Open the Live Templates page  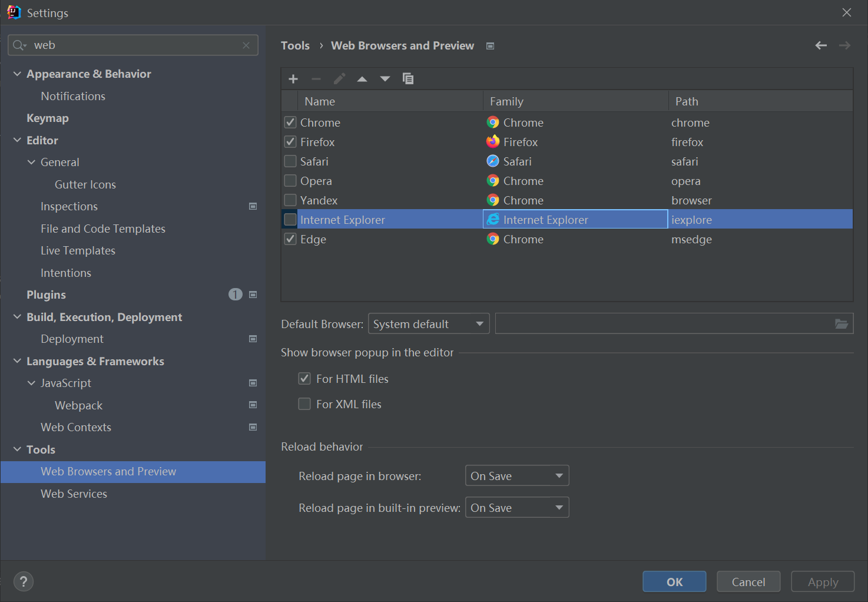pos(78,250)
